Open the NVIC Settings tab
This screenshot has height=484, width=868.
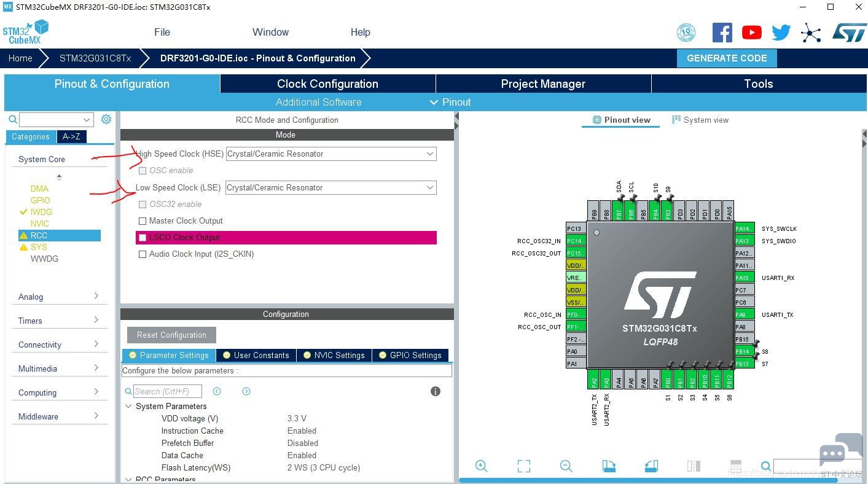click(x=334, y=355)
